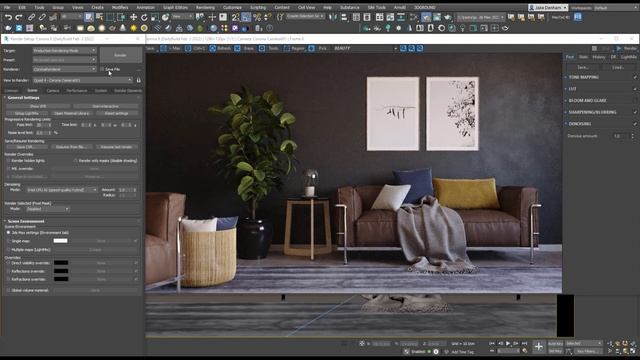The width and height of the screenshot is (640, 360).
Task: Collapse the General Settings rollout
Action: [24, 98]
